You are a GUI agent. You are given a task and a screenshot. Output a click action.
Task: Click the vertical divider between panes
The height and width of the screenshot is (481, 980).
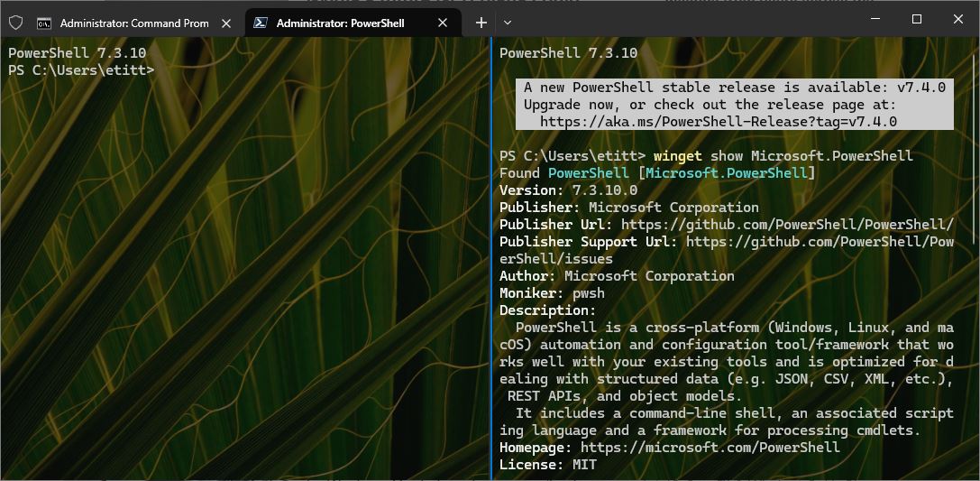[x=491, y=271]
